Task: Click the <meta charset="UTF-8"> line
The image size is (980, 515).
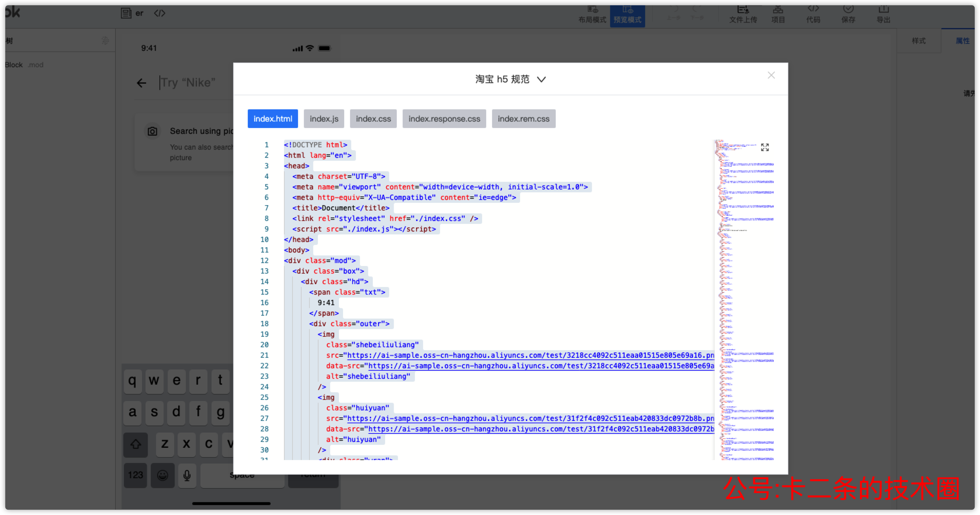Action: pos(339,177)
